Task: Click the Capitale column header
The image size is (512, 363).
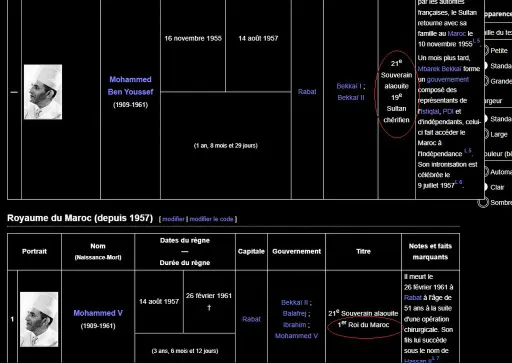Action: pyautogui.click(x=251, y=251)
